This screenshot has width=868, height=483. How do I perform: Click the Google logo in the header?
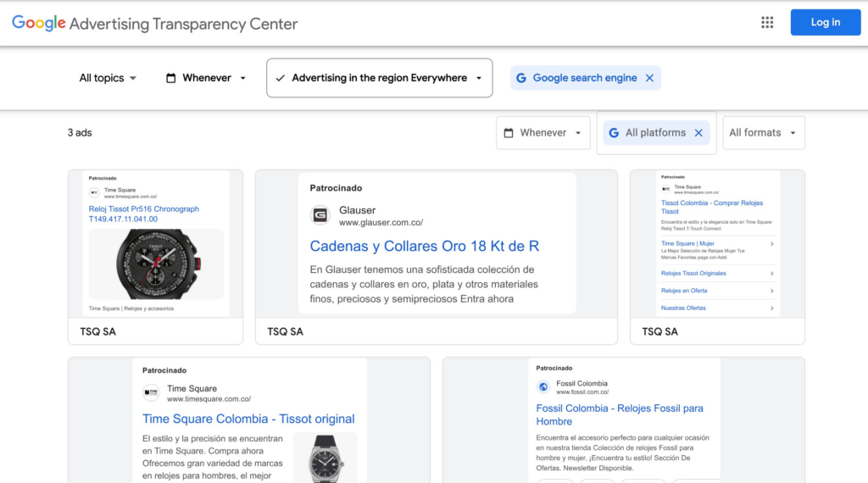coord(39,23)
